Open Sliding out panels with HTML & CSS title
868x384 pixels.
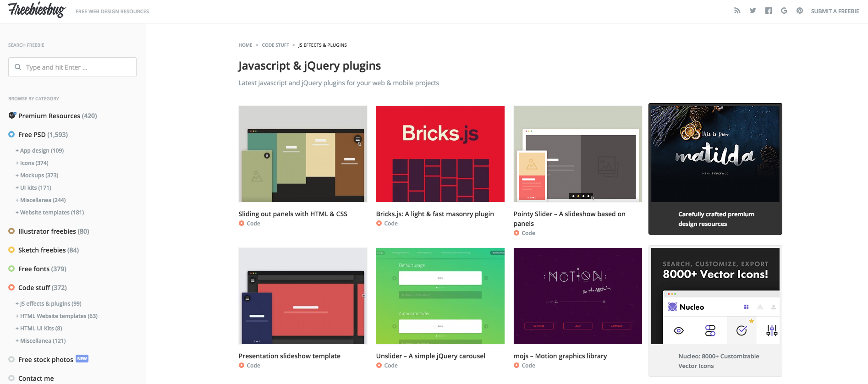tap(293, 214)
